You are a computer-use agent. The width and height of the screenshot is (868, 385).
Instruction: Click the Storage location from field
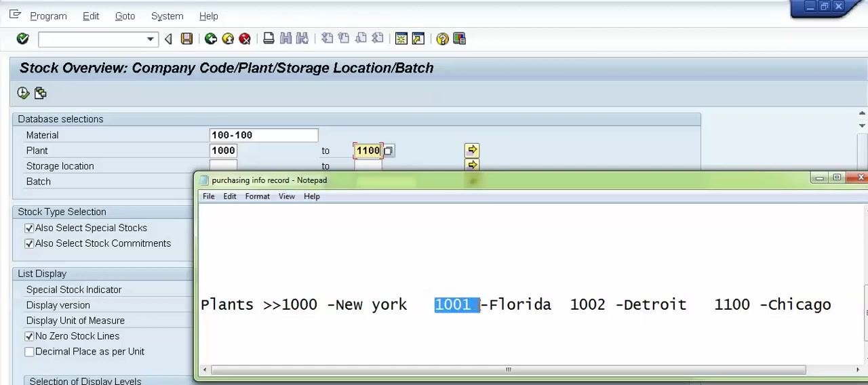(223, 165)
